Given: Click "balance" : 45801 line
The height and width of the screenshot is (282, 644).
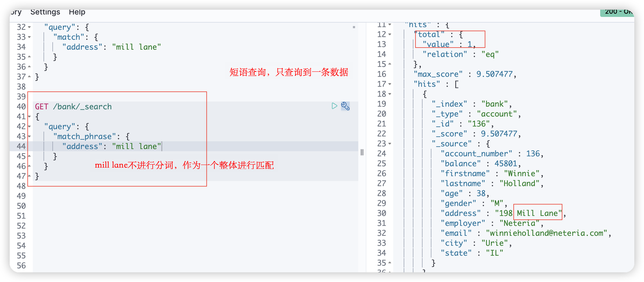Looking at the screenshot, I should [481, 164].
